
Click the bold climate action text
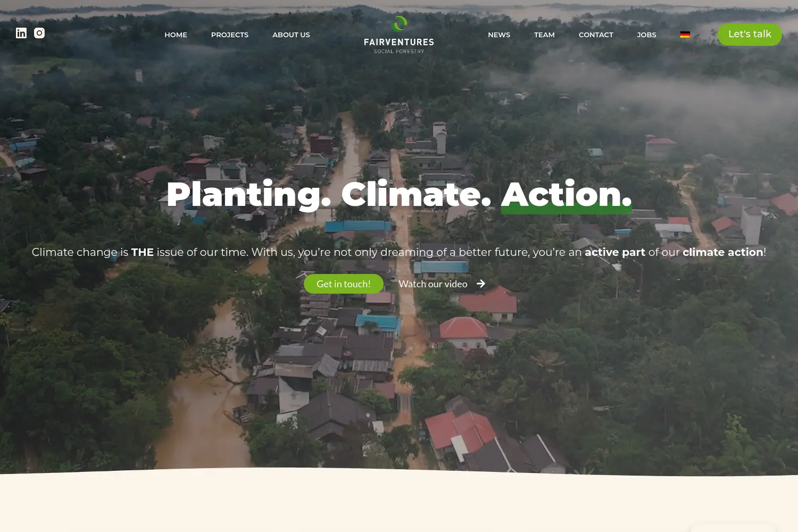[723, 252]
